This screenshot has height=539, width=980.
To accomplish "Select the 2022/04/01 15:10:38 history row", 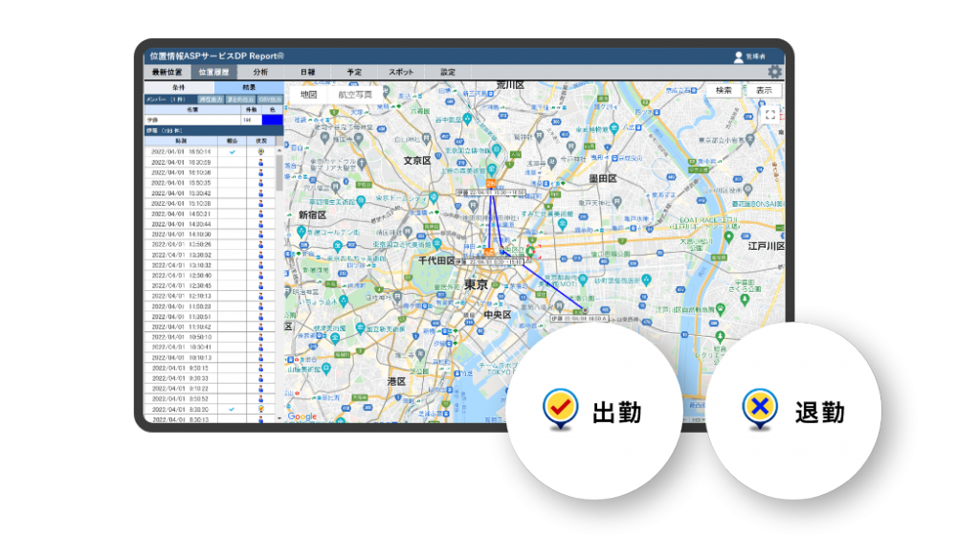I will [x=210, y=203].
